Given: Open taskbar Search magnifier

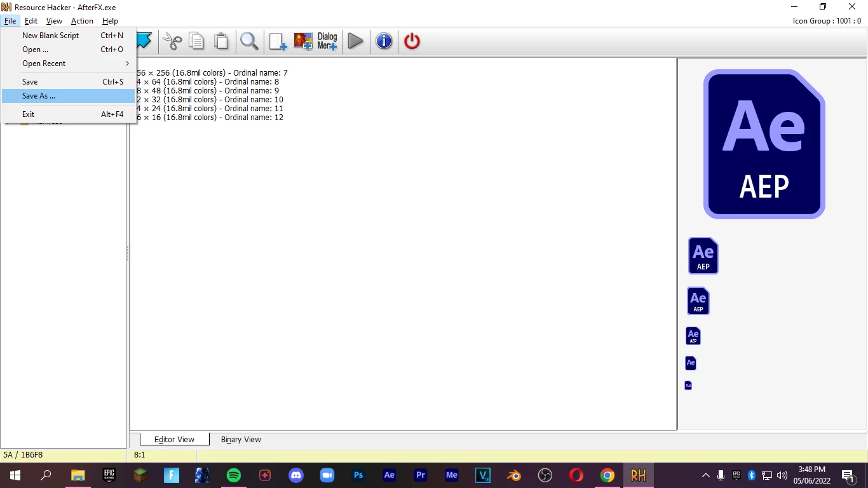Looking at the screenshot, I should tap(46, 475).
